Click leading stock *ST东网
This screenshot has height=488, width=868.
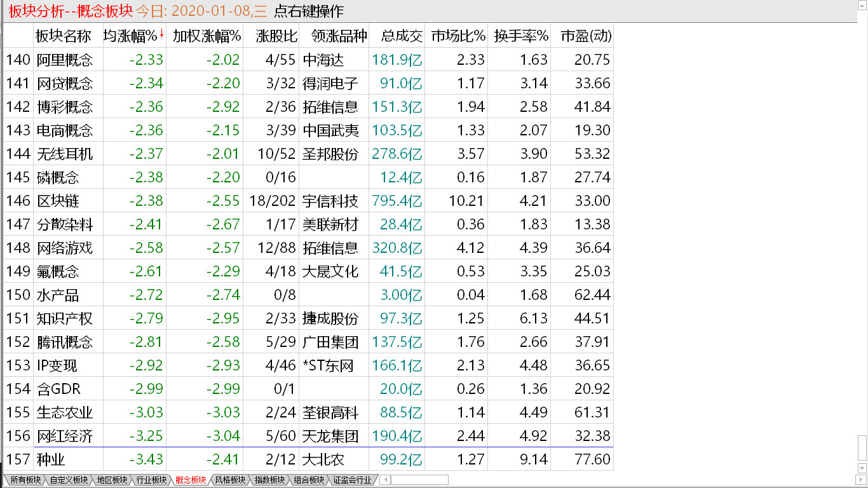pyautogui.click(x=328, y=365)
